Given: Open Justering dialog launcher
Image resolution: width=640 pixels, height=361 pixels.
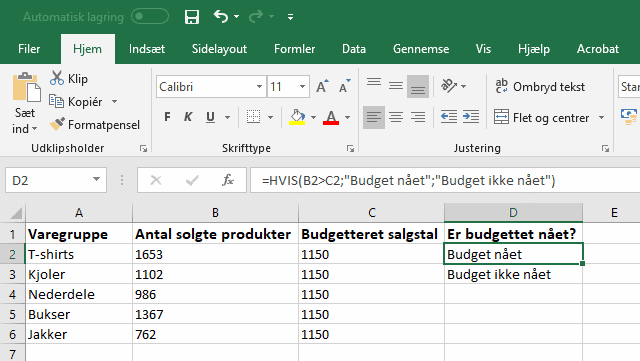Looking at the screenshot, I should 605,149.
